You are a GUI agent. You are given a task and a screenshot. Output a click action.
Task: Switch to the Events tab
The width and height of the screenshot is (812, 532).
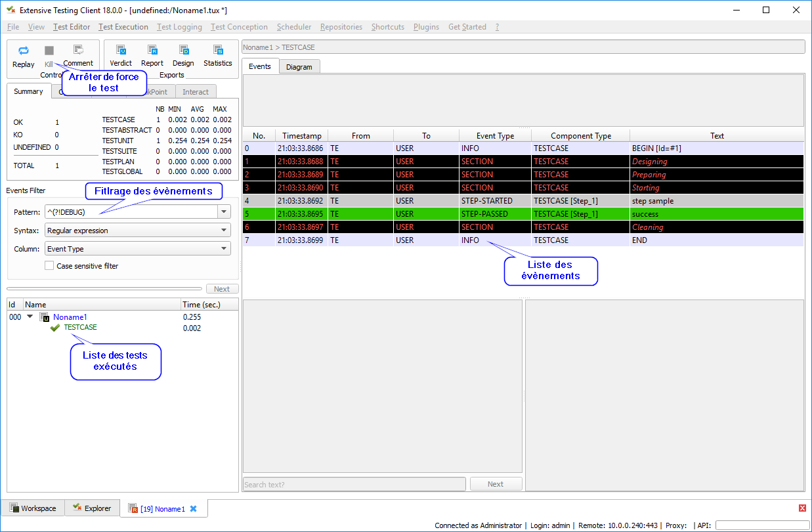[x=260, y=66]
